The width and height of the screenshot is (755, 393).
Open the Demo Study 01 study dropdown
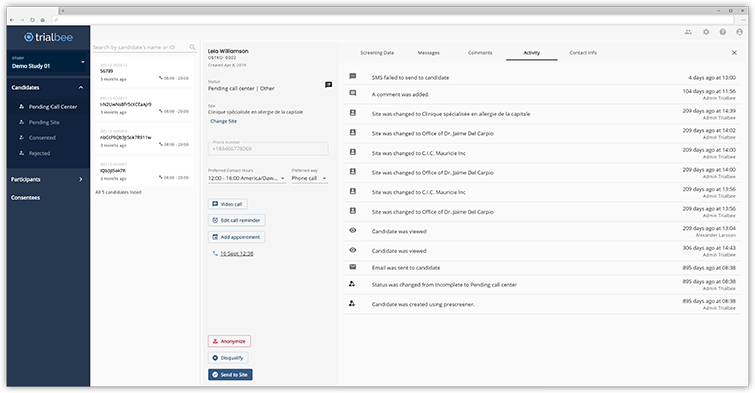tap(48, 63)
